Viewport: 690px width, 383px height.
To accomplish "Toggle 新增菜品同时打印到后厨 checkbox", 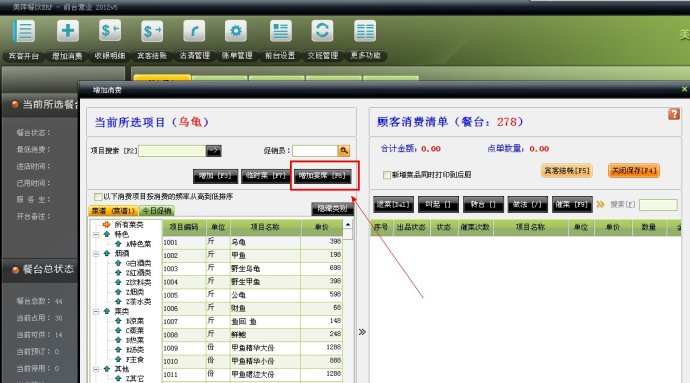I will 387,175.
